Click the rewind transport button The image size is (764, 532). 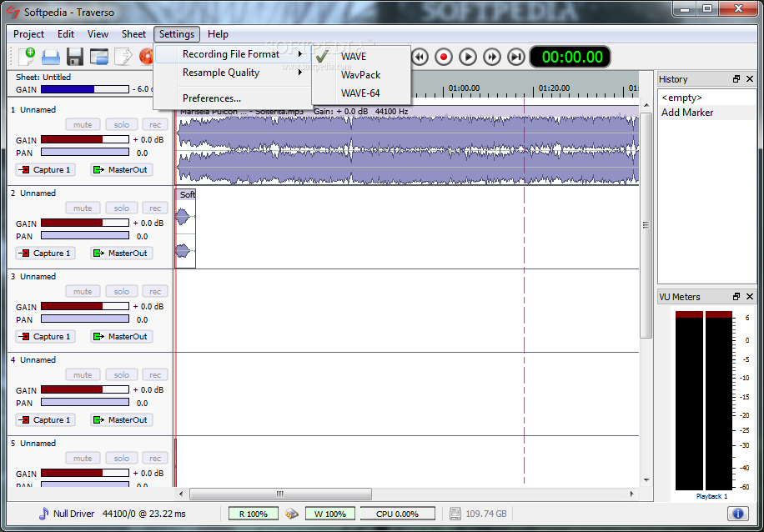click(420, 57)
